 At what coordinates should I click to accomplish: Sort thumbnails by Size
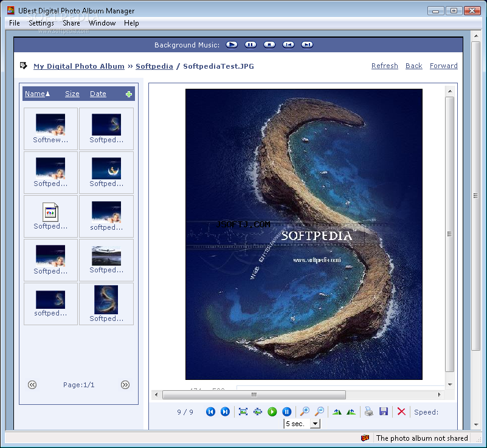tap(72, 94)
